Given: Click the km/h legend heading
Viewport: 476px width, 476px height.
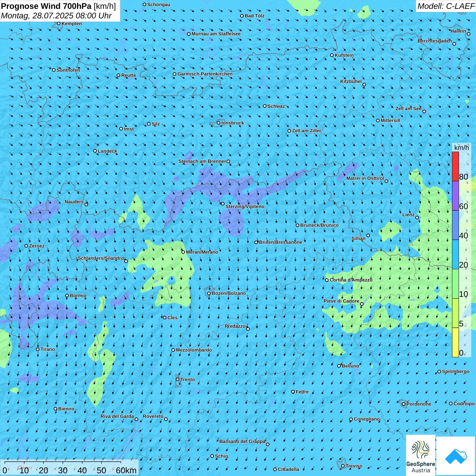Looking at the screenshot, I should click(x=462, y=148).
